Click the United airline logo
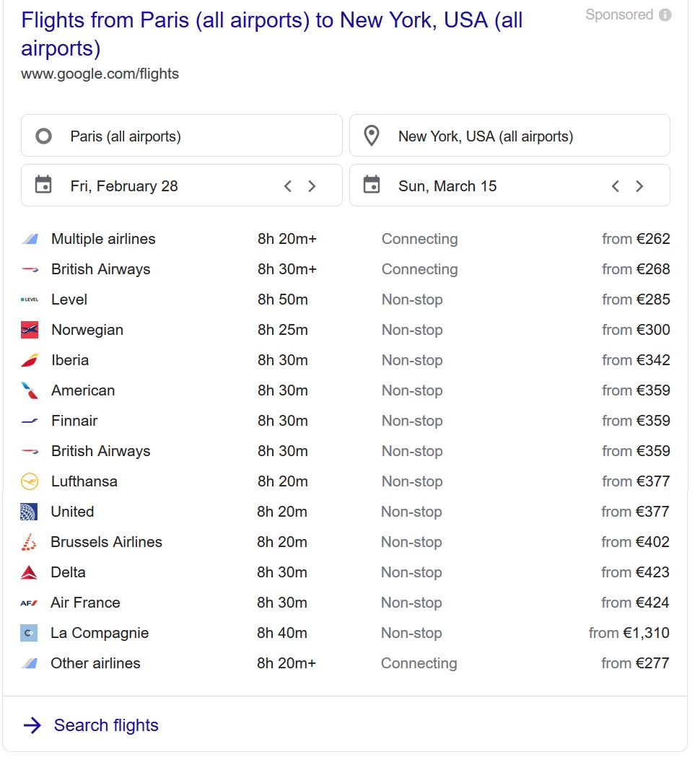This screenshot has height=765, width=700. coord(29,512)
